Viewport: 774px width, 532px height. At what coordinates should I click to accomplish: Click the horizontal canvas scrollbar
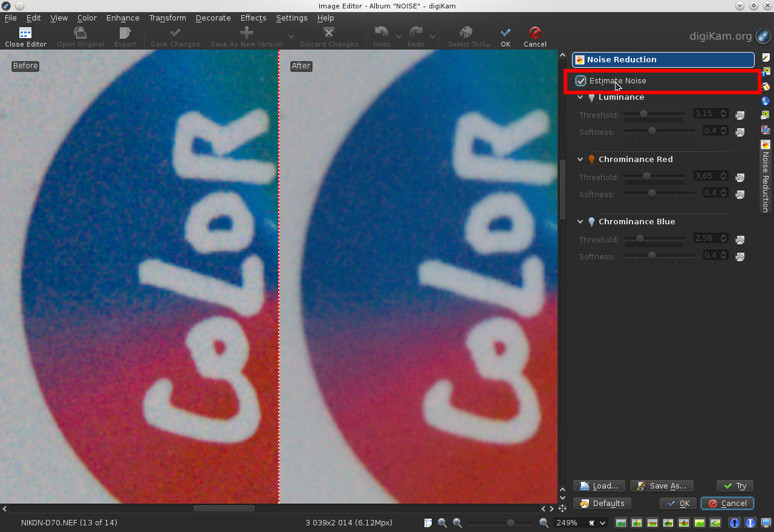point(224,508)
